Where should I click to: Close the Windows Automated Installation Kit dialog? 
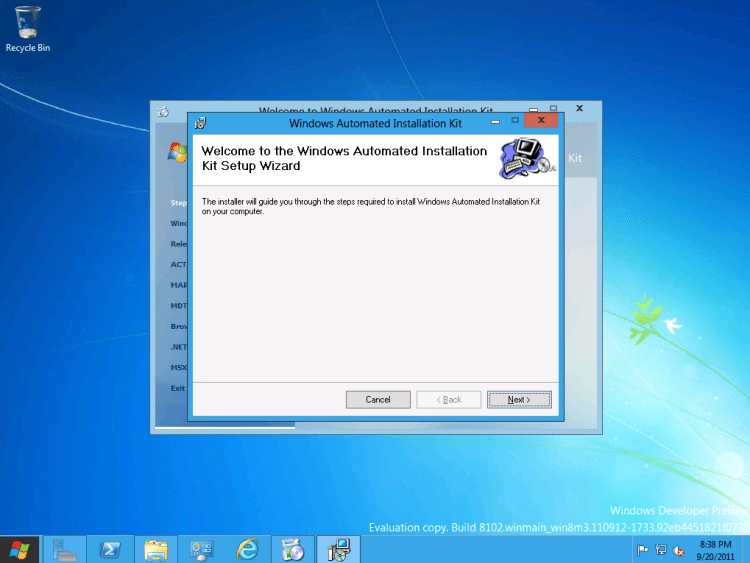tap(541, 121)
